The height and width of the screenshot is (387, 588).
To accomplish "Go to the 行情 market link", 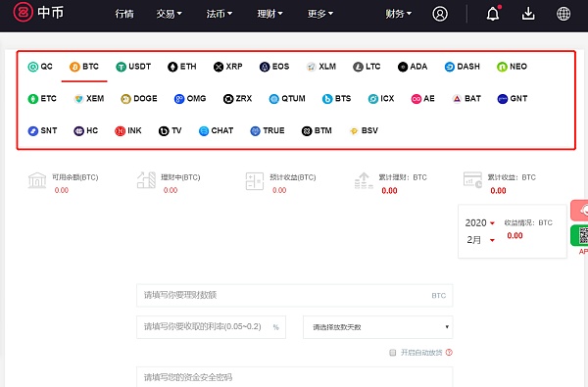I will point(124,14).
